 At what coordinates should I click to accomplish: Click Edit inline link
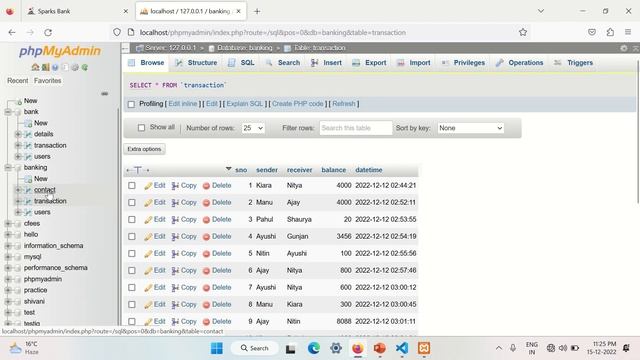click(x=183, y=104)
